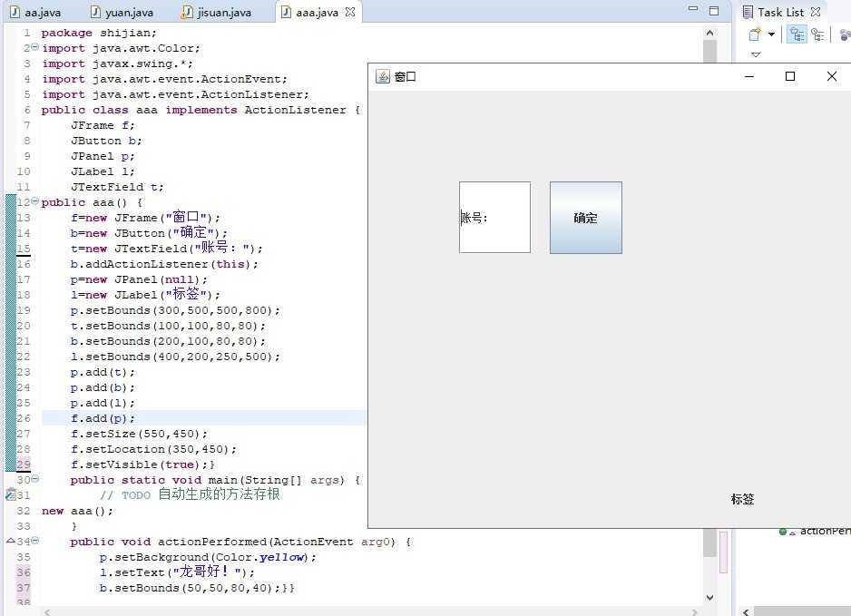This screenshot has width=851, height=616.
Task: Open the yuan.java editor tab
Action: pos(122,12)
